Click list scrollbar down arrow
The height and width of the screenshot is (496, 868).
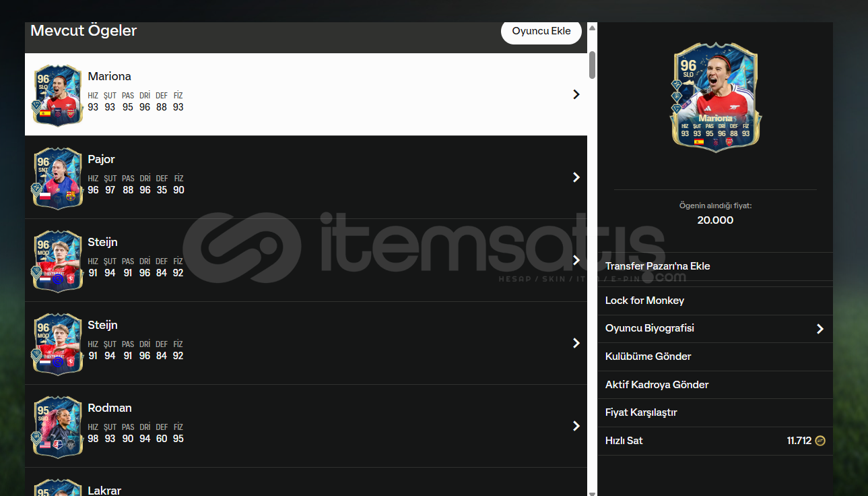coord(592,493)
